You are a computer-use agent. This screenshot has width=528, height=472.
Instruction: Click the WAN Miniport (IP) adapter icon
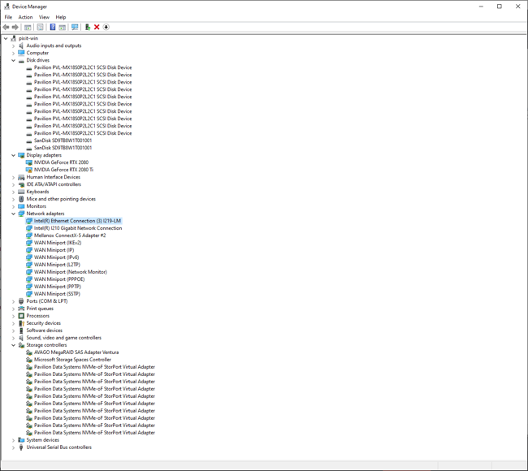(29, 250)
